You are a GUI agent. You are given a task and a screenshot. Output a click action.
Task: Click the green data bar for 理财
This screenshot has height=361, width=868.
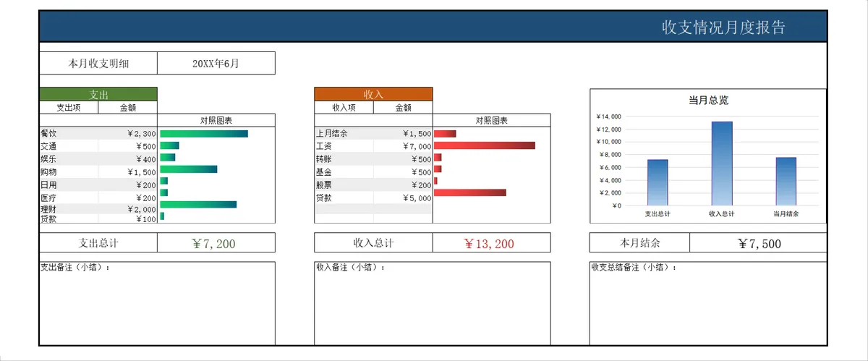click(x=198, y=204)
